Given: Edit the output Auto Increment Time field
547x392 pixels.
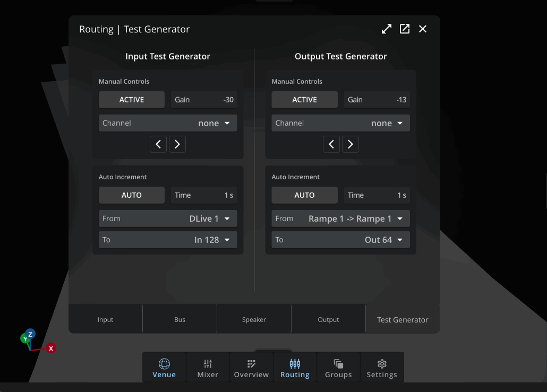Looking at the screenshot, I should tap(377, 195).
